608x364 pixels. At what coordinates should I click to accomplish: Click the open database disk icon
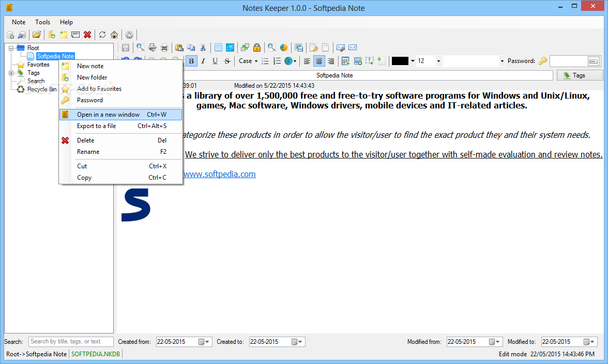click(x=22, y=35)
